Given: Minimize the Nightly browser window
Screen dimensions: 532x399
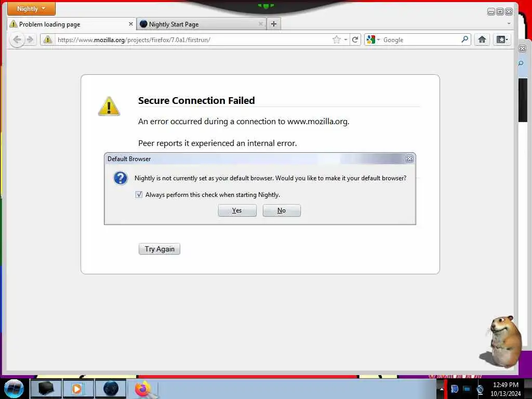Looking at the screenshot, I should click(490, 12).
